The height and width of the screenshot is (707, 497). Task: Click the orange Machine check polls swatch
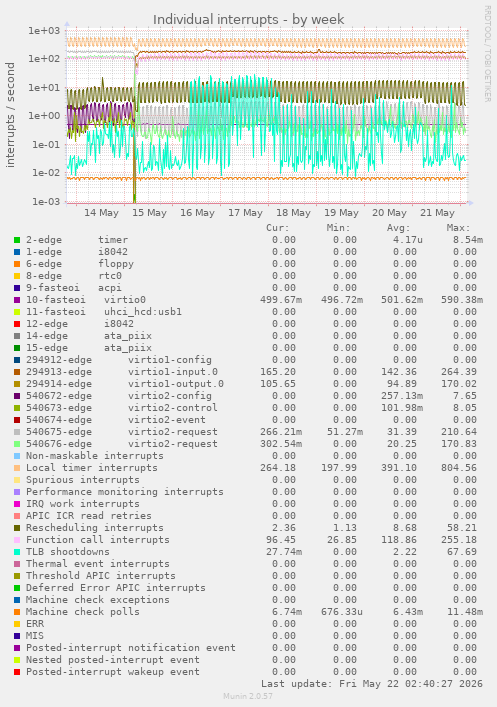(17, 612)
